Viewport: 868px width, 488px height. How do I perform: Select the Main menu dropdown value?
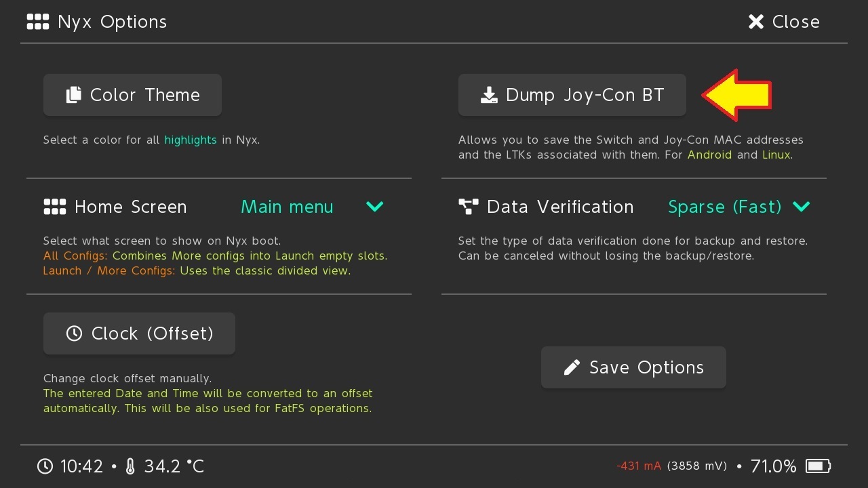point(287,207)
